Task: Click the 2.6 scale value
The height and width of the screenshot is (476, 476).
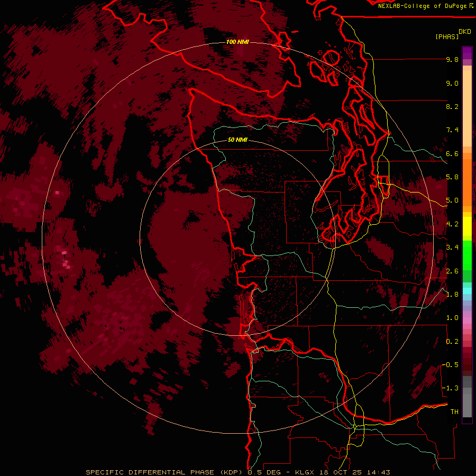Action: click(x=452, y=271)
